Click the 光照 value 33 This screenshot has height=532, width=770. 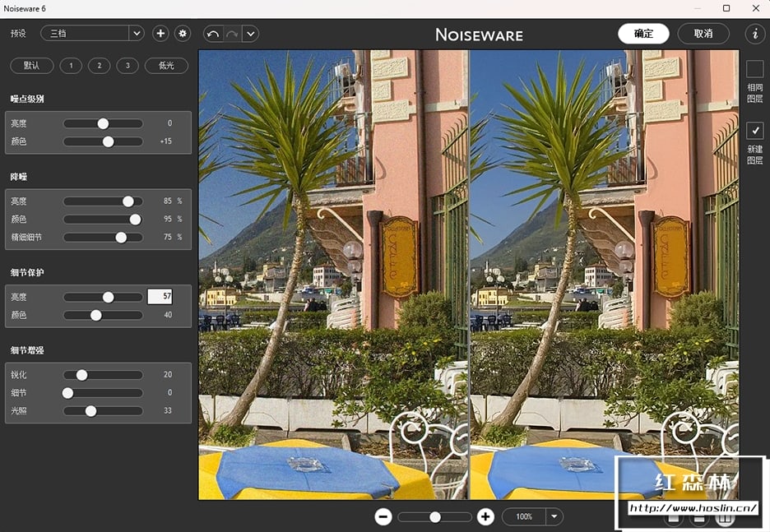tap(168, 410)
